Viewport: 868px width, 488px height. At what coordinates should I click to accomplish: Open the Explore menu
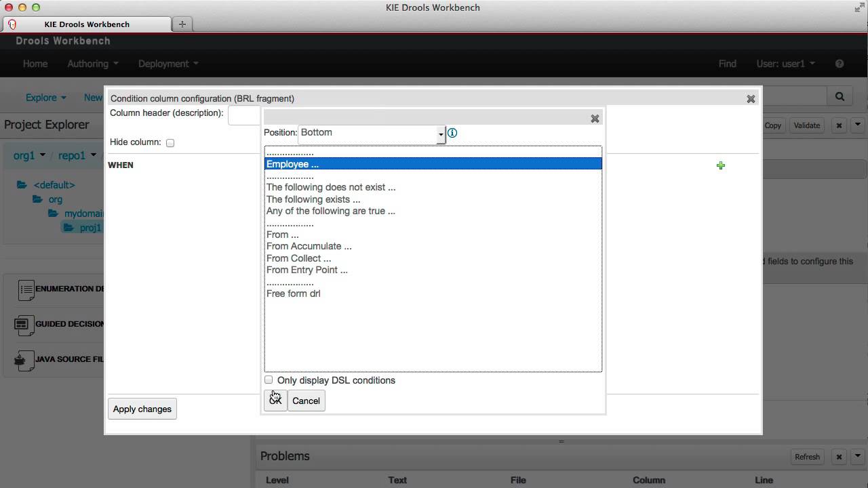(x=46, y=98)
